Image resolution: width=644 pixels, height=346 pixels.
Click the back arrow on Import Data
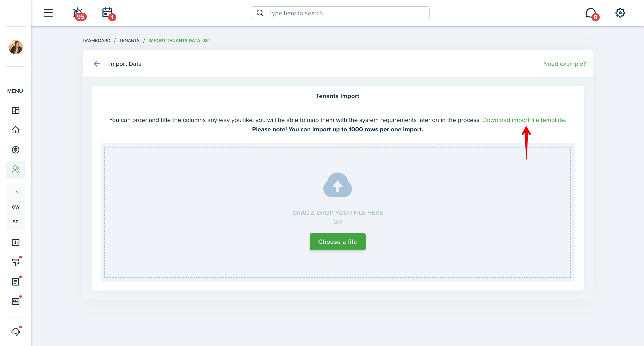coord(97,64)
